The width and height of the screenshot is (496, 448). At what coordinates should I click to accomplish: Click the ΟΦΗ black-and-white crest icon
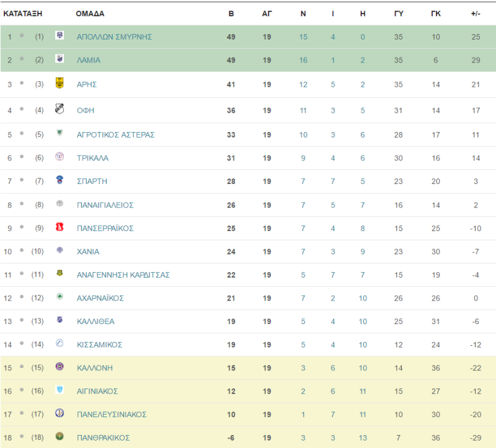point(60,108)
